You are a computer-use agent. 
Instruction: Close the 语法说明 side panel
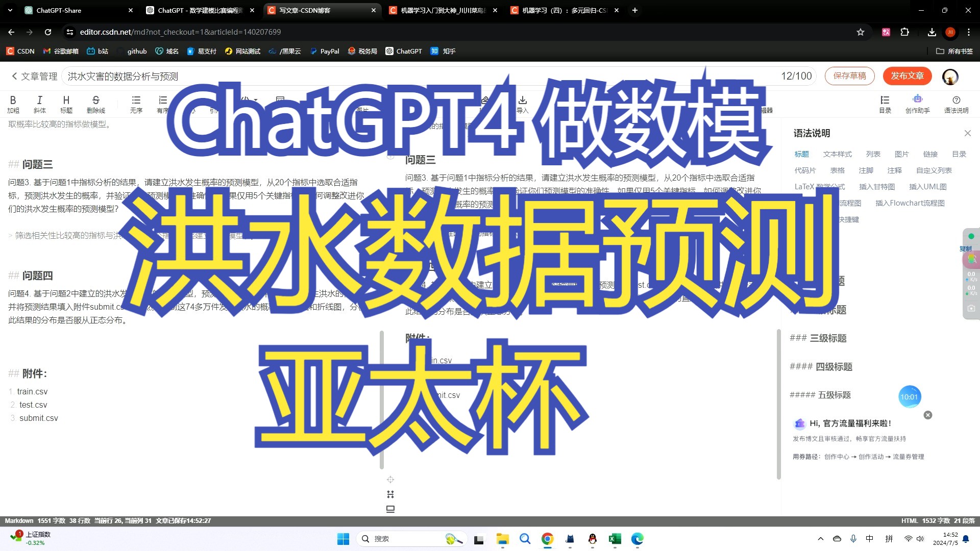(x=967, y=133)
